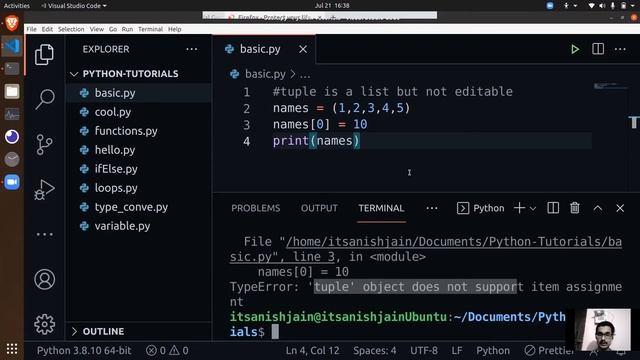Click the editor minimap

pyautogui.click(x=610, y=86)
